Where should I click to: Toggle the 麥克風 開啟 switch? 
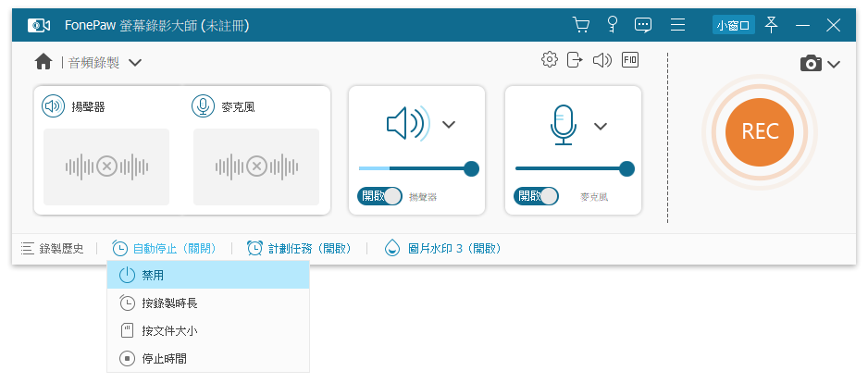(536, 196)
